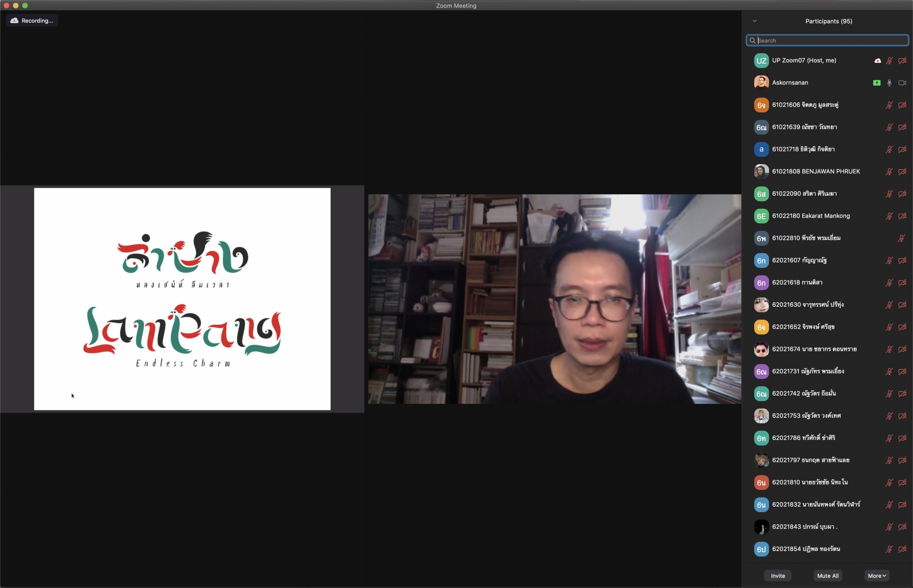Click the camera-off icon for 61021639

pyautogui.click(x=902, y=127)
